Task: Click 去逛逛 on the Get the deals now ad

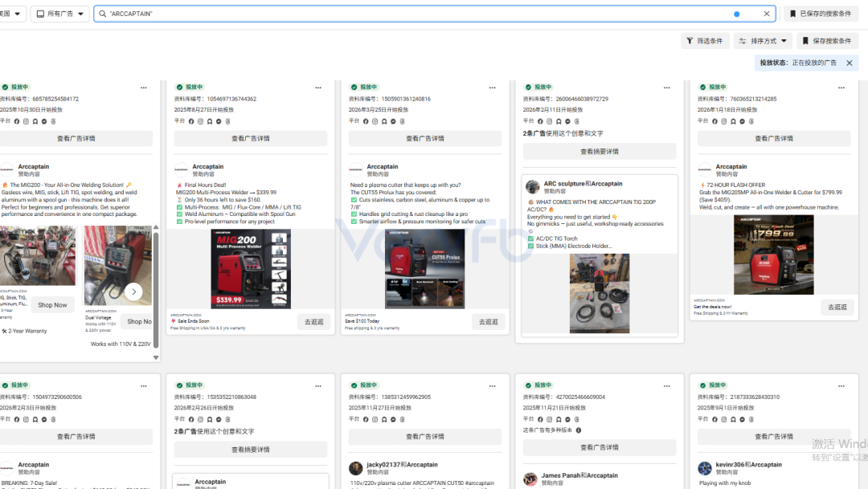Action: click(837, 307)
